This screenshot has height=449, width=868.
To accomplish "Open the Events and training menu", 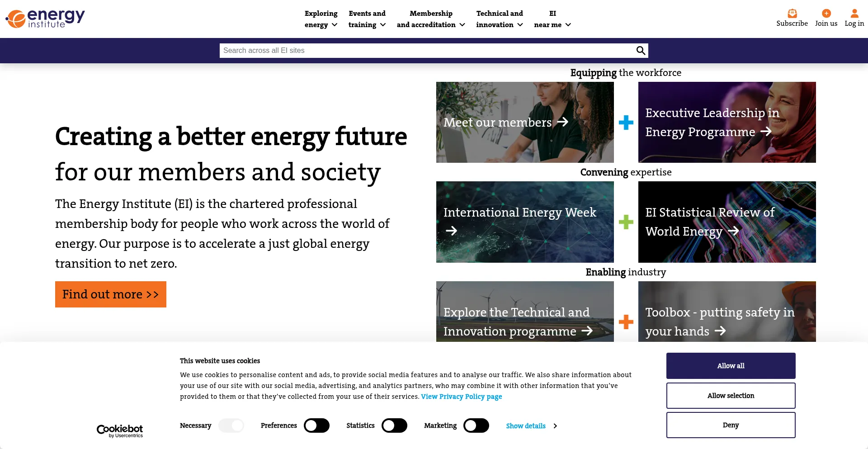I will click(367, 19).
